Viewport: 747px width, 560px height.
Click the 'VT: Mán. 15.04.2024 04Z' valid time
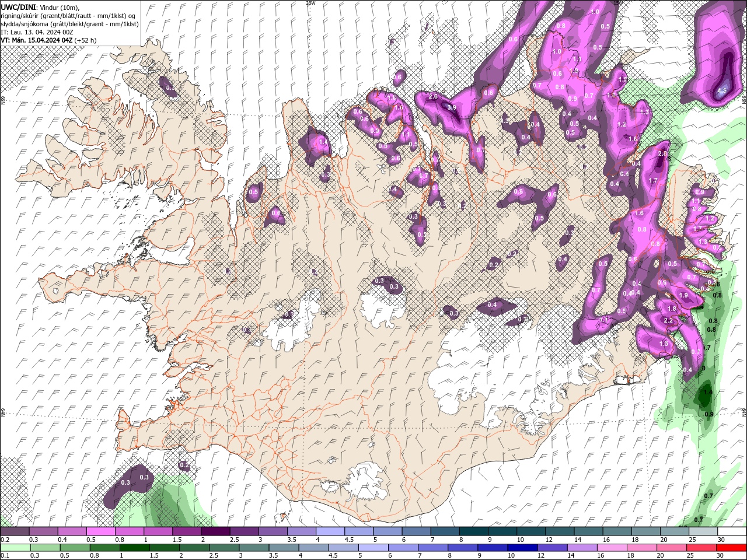tap(36, 40)
